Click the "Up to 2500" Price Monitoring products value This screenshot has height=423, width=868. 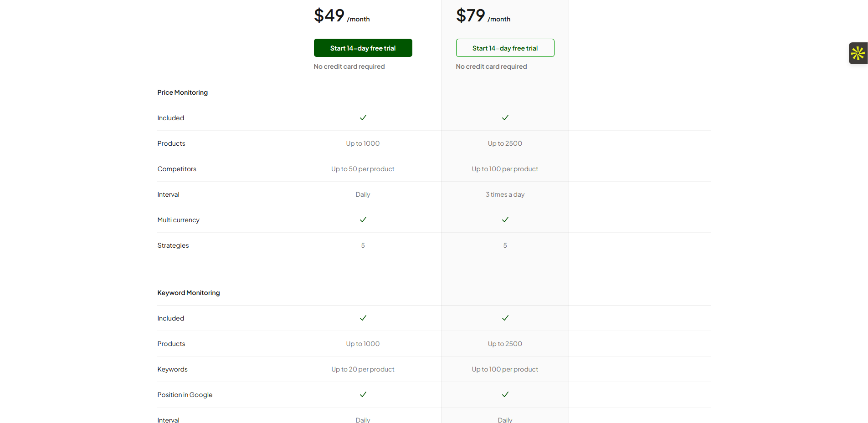pos(505,143)
